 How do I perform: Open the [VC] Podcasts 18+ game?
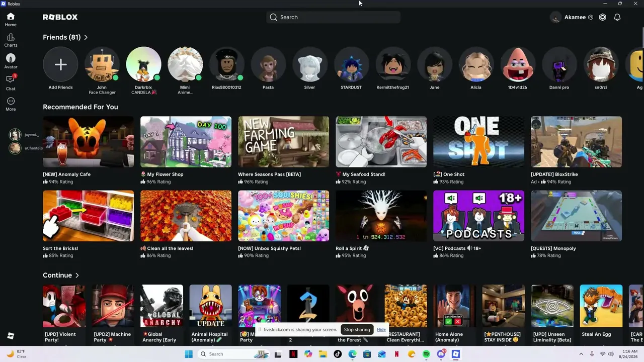point(479,216)
